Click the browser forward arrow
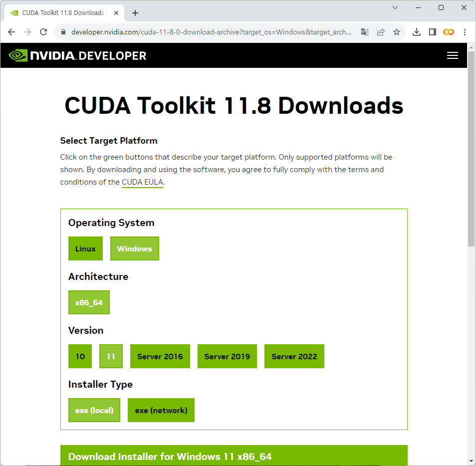Image resolution: width=476 pixels, height=466 pixels. click(x=27, y=32)
